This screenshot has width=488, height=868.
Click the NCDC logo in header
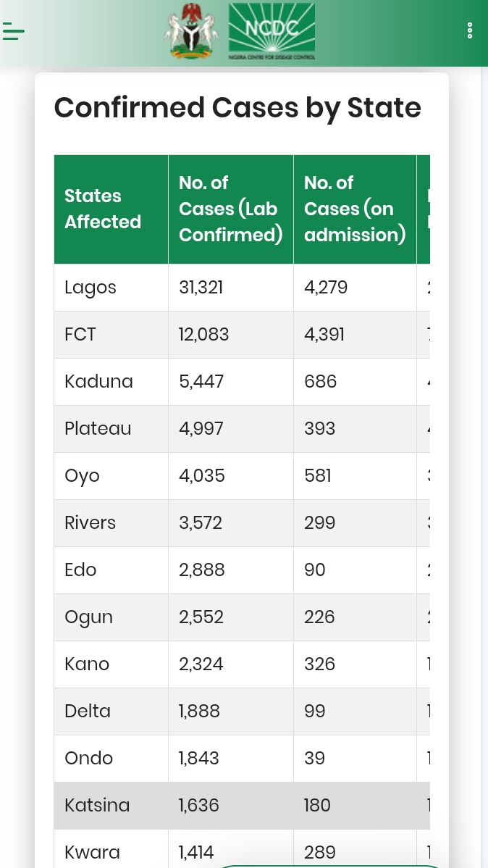272,32
